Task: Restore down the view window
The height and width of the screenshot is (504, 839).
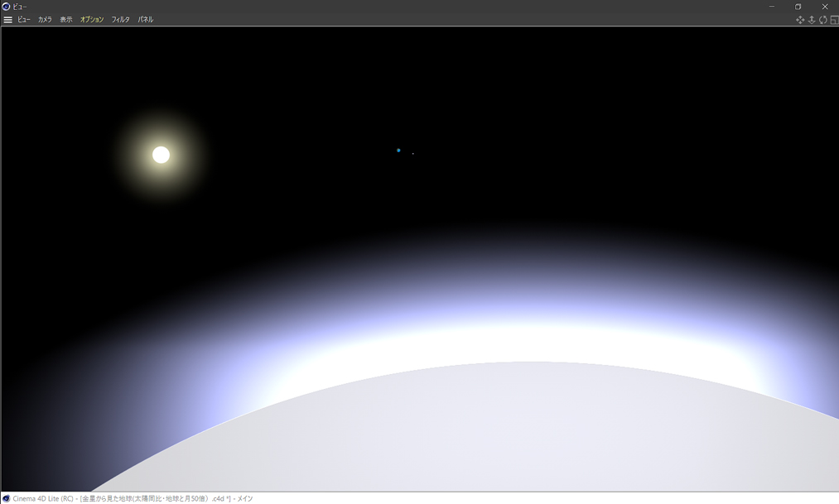Action: (798, 7)
